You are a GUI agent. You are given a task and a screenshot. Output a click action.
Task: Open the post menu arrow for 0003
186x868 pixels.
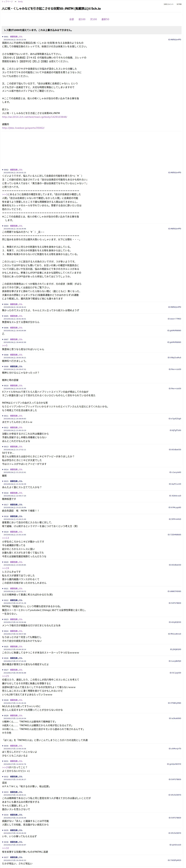coord(3,226)
